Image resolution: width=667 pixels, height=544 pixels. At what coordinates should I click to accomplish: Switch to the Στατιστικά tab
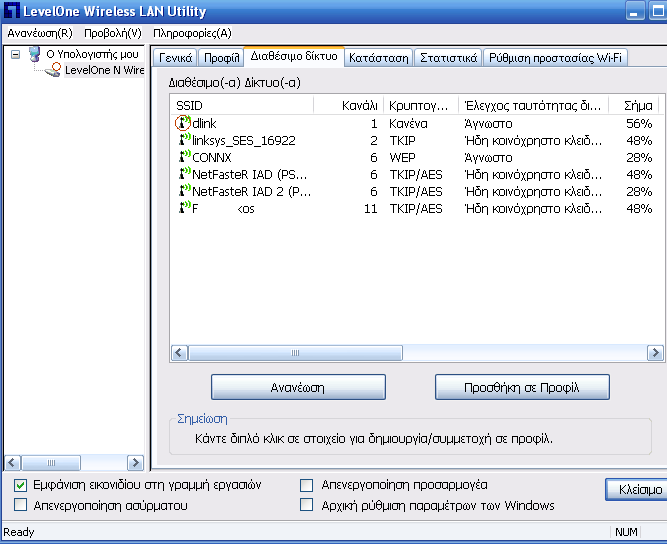pos(448,58)
